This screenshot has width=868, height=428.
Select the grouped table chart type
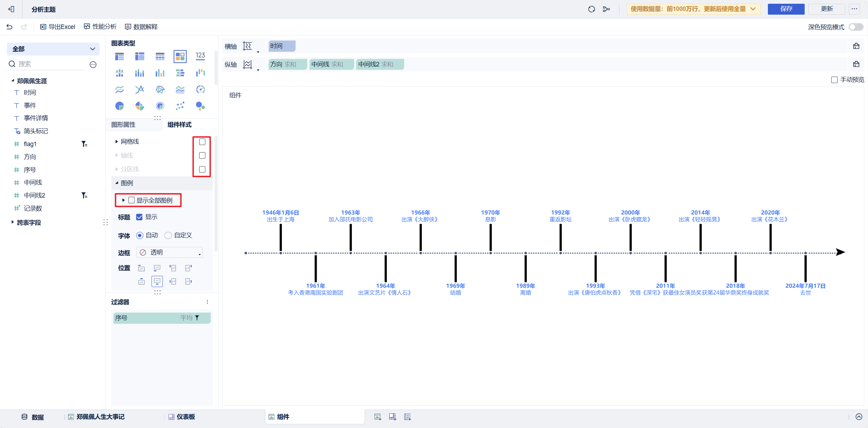(x=120, y=56)
